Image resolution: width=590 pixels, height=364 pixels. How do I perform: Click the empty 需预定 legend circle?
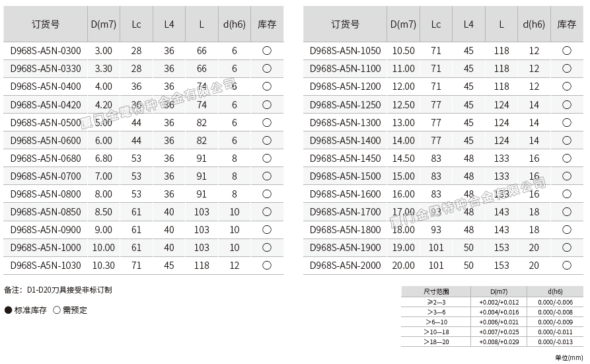[x=56, y=310]
